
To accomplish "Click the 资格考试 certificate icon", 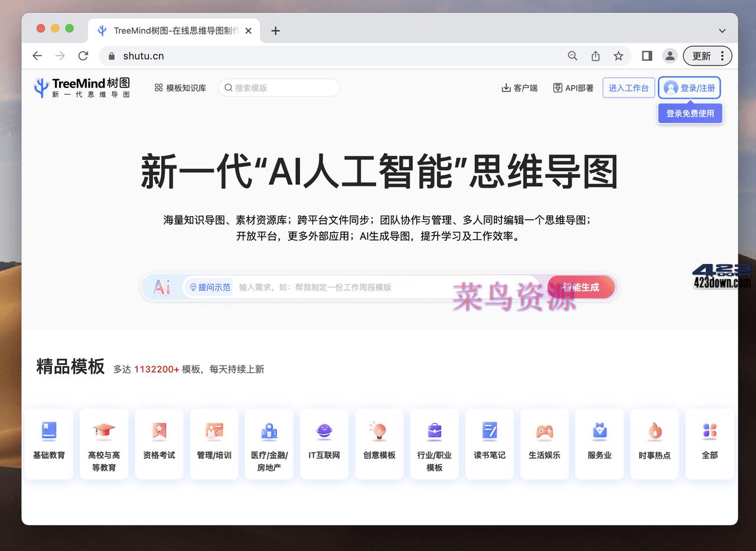I will coord(159,432).
